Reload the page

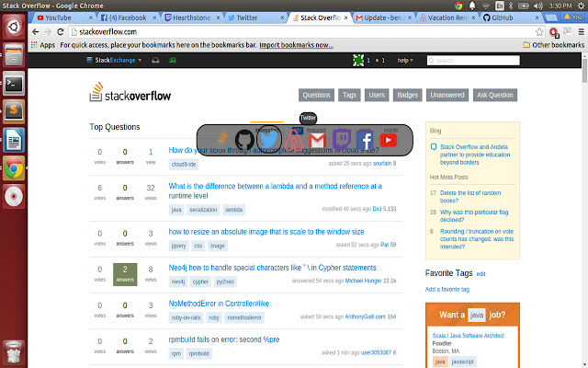point(61,32)
